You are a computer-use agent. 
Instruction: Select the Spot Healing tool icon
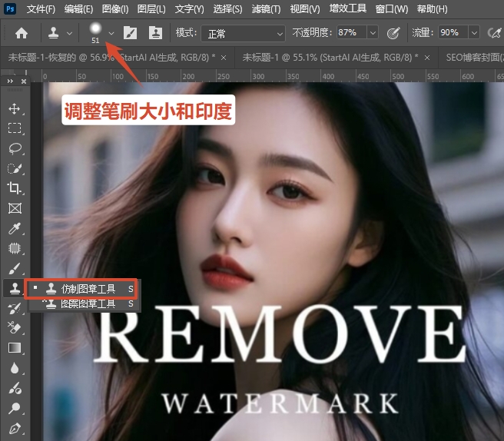tap(15, 248)
